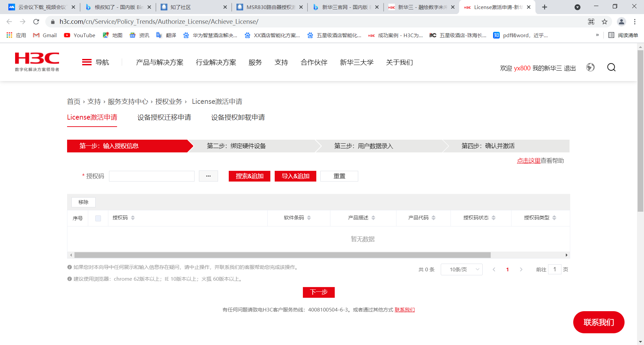Screen dimensions: 644x345
Task: Open the 阅读清单 reading list
Action: [623, 35]
